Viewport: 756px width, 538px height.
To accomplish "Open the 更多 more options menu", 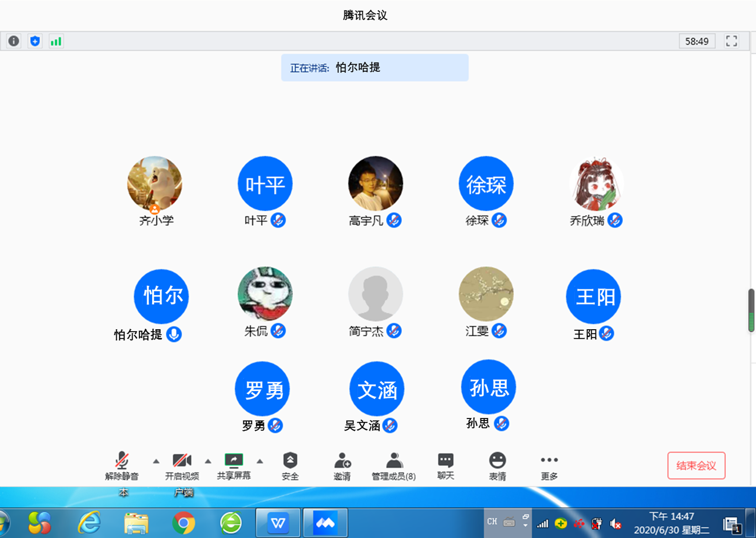I will [549, 466].
